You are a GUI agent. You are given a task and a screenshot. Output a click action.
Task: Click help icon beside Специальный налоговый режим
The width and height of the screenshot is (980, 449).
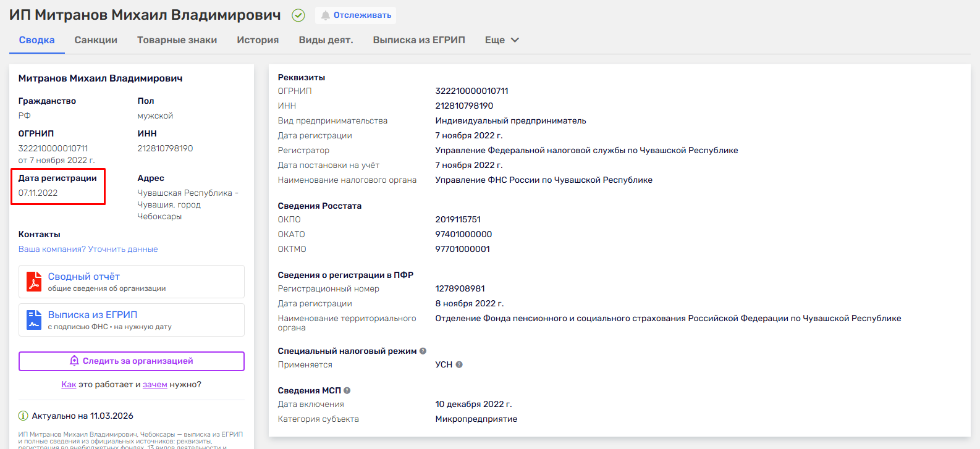[x=423, y=351]
